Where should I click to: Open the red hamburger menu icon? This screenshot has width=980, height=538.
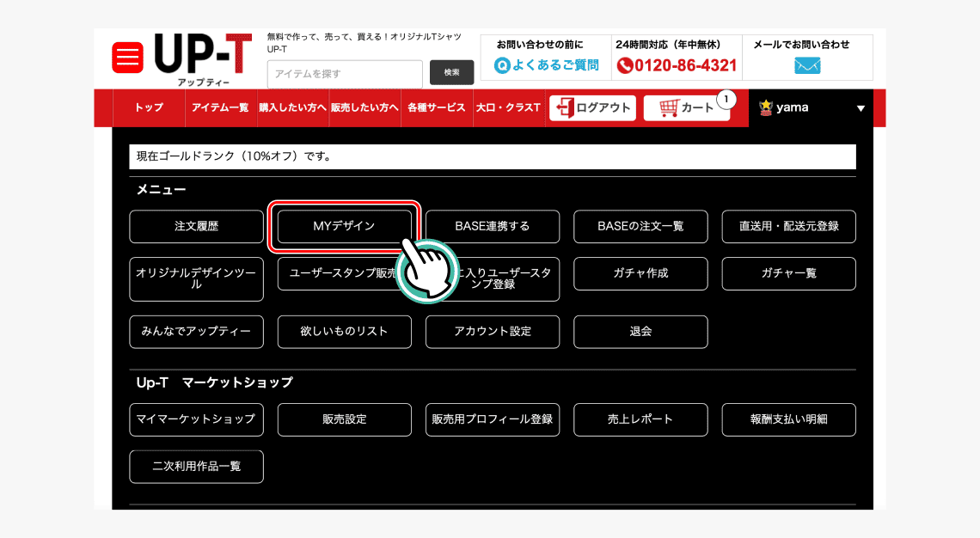pos(127,58)
